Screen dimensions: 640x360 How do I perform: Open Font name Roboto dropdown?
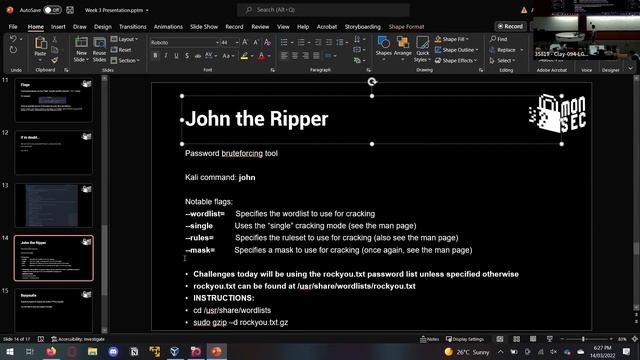pos(217,42)
